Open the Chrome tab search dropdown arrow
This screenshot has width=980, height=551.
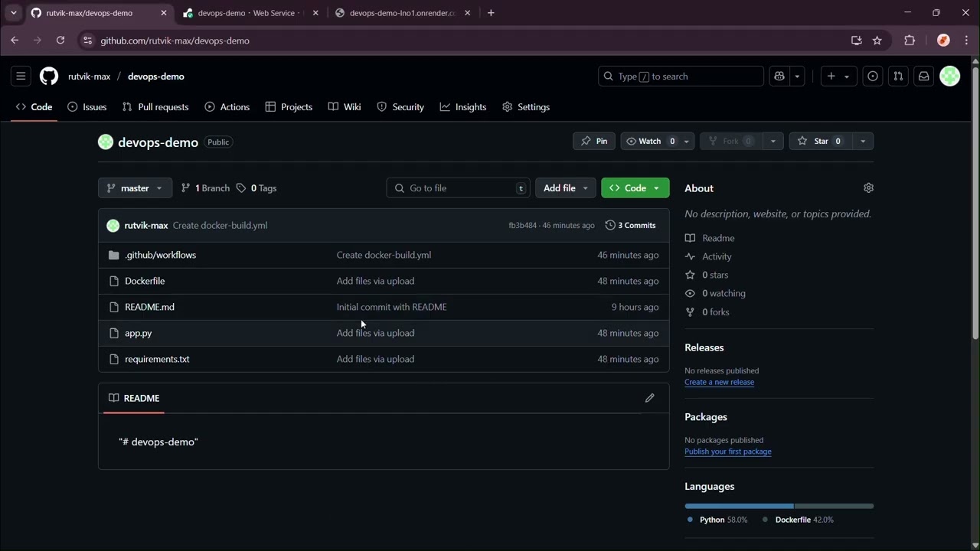tap(13, 13)
